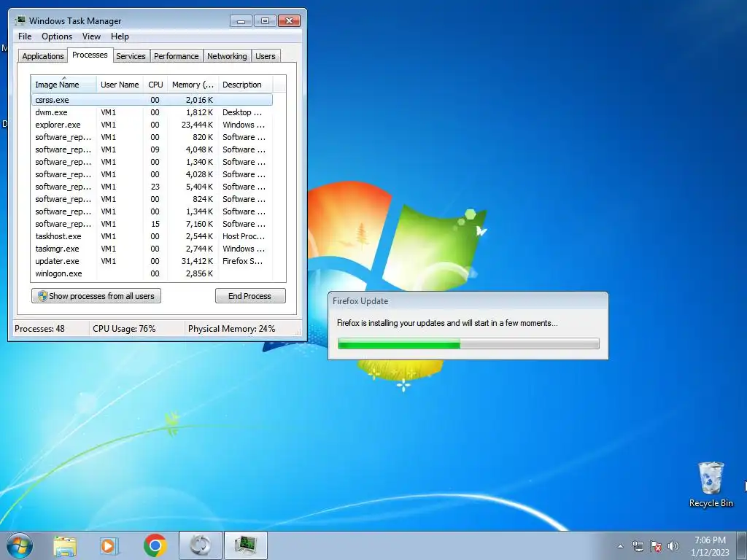The height and width of the screenshot is (560, 747).
Task: Click Show processes from all users
Action: (96, 296)
